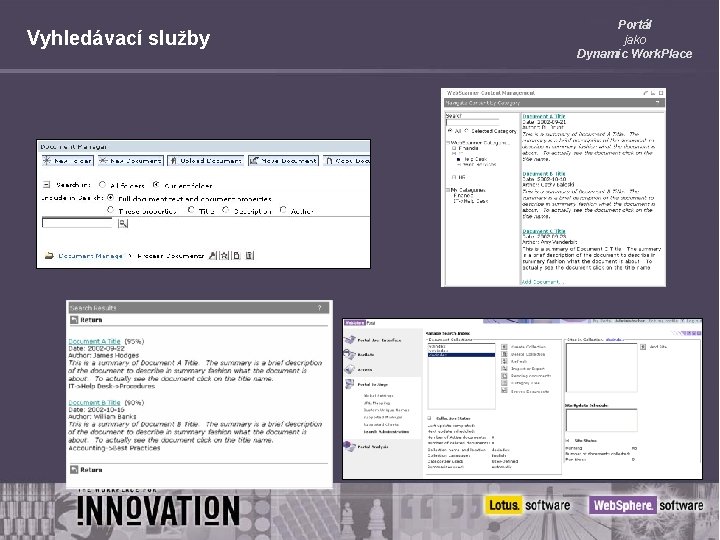This screenshot has width=720, height=540.
Task: Click the last icon after breadcrumb path
Action: (x=249, y=255)
